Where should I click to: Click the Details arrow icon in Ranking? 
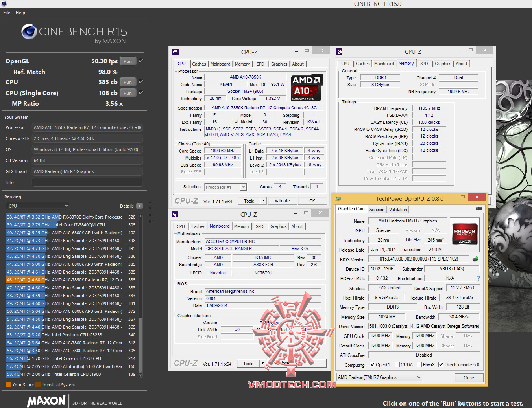tap(139, 206)
